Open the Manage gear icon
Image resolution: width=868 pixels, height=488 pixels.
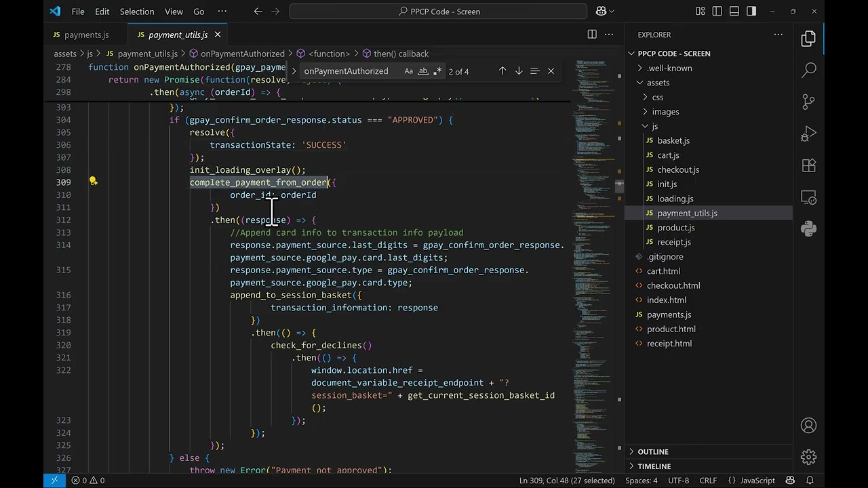[808, 457]
